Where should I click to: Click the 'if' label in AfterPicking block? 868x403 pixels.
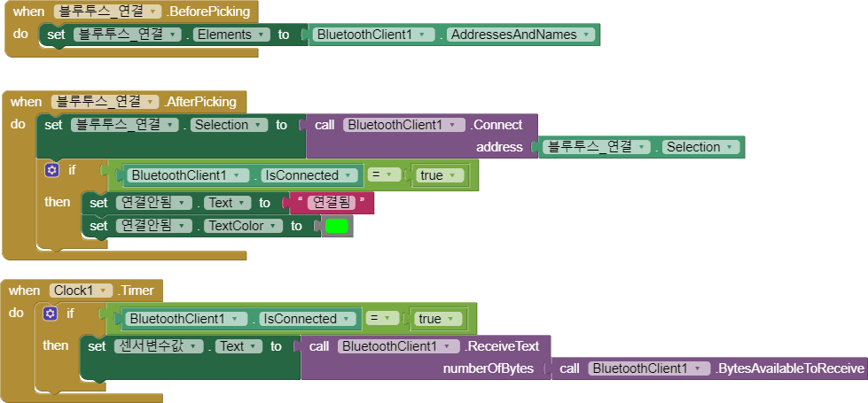pos(72,170)
